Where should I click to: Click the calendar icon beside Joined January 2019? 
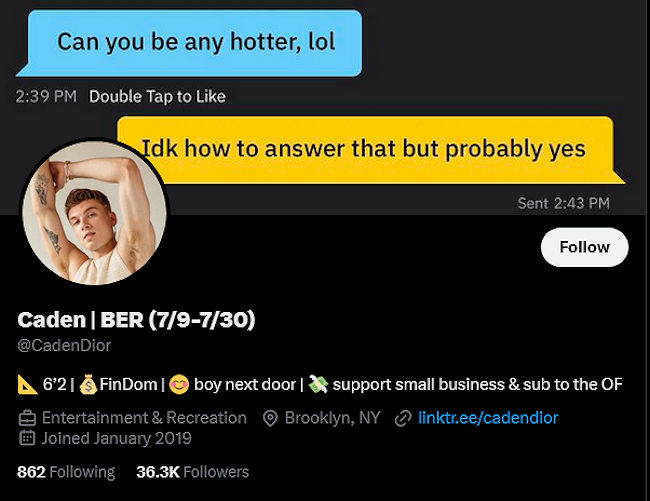[x=27, y=438]
